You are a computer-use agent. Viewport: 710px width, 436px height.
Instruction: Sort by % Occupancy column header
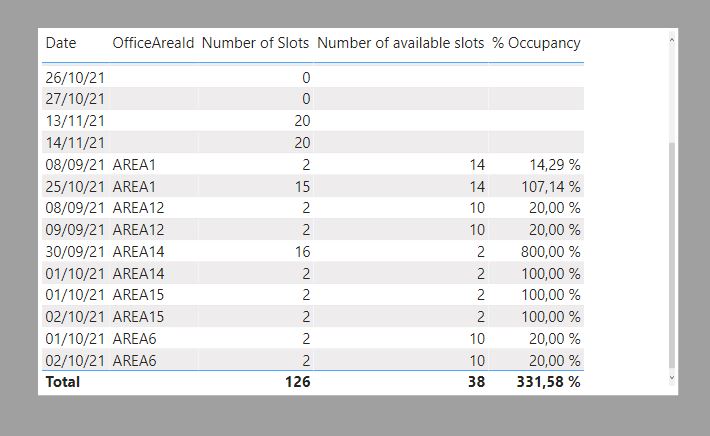click(537, 43)
